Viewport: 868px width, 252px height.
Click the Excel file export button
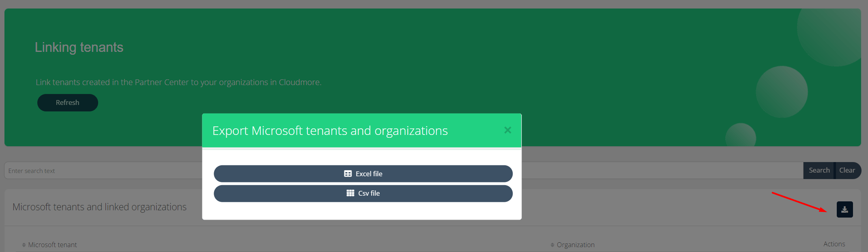pos(363,174)
